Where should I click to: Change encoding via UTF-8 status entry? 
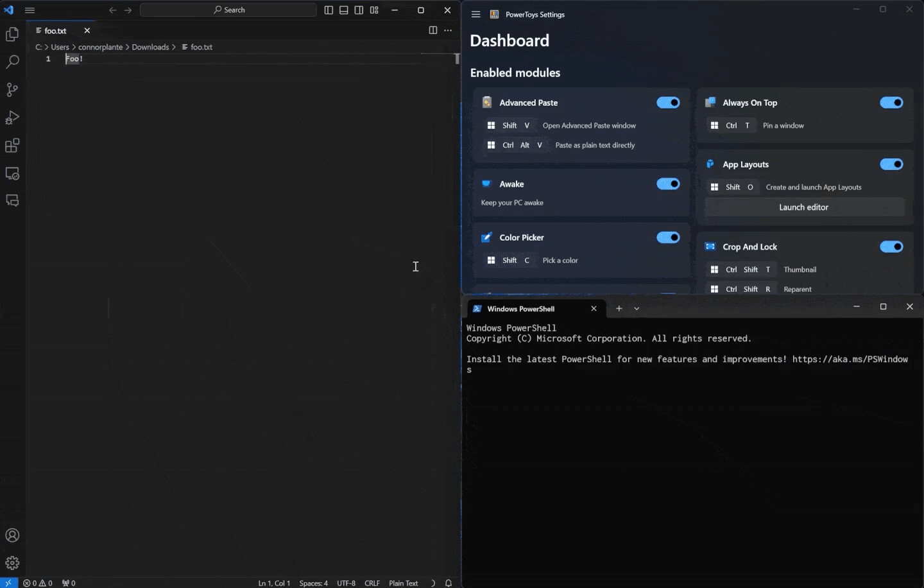346,583
